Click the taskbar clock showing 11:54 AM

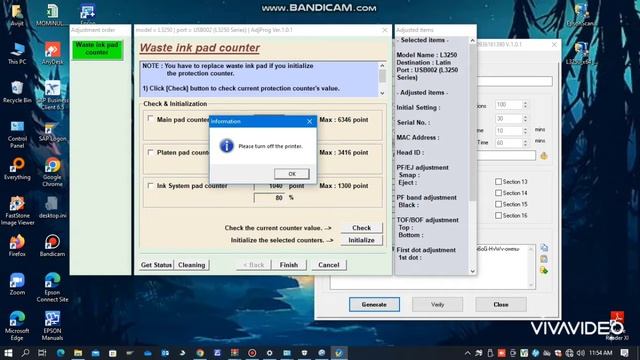(x=600, y=353)
